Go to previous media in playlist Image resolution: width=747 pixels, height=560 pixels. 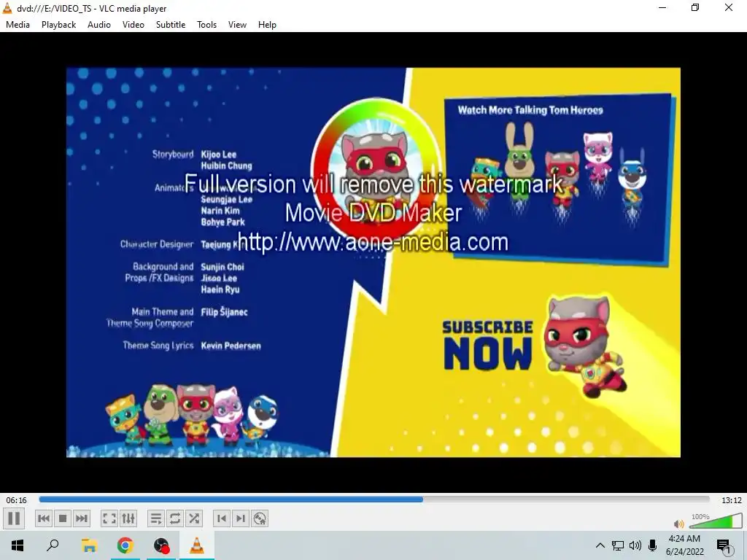pos(44,518)
